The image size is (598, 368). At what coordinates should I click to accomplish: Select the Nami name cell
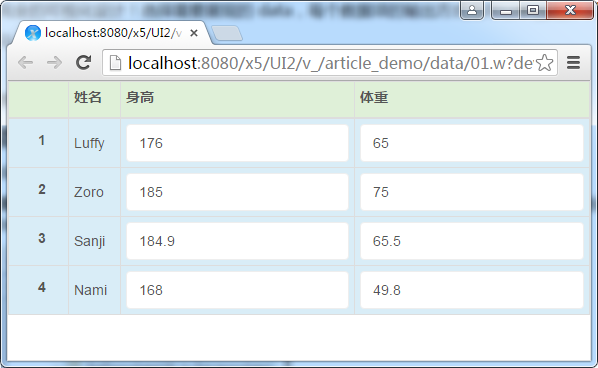(x=94, y=290)
